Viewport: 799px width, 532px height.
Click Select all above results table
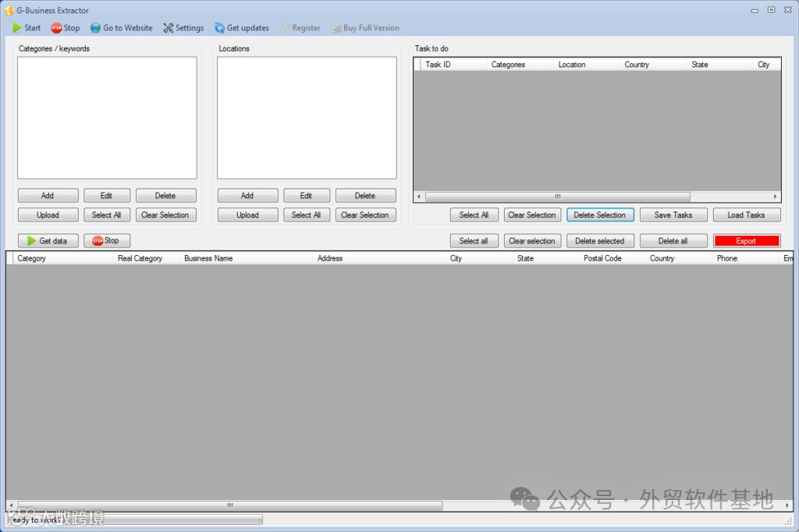pos(474,241)
